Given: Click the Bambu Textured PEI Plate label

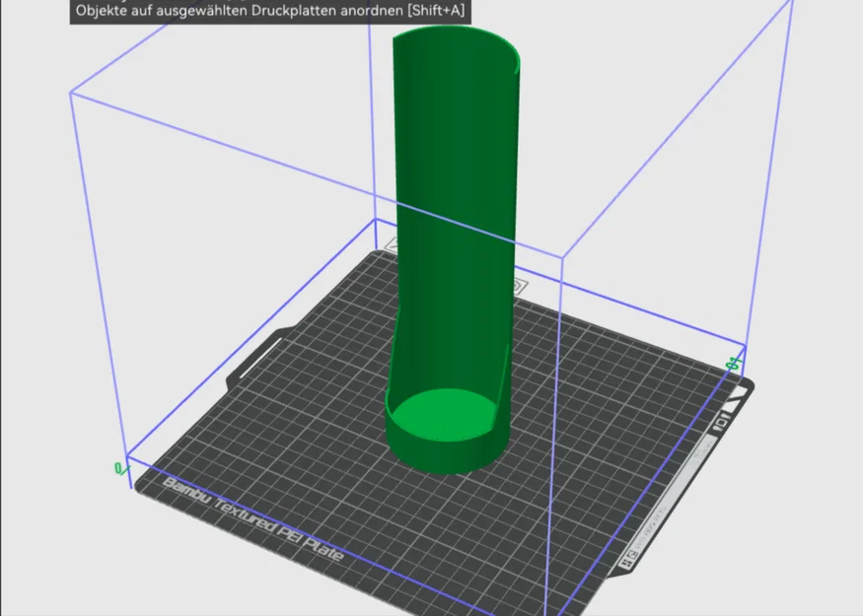Looking at the screenshot, I should pos(253,519).
